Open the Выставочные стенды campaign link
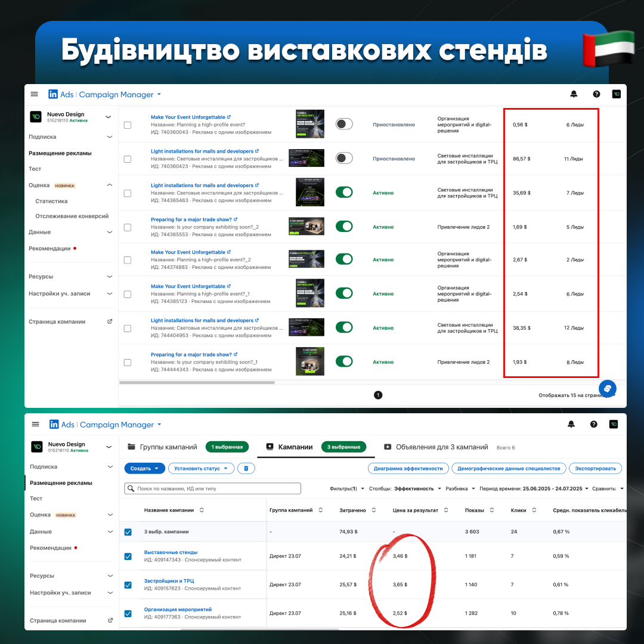The image size is (644, 644). pyautogui.click(x=171, y=552)
